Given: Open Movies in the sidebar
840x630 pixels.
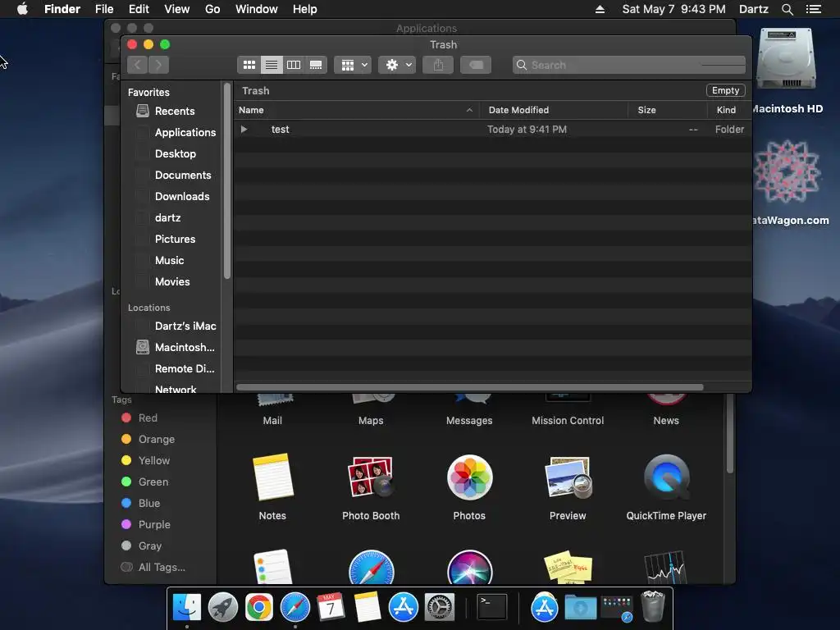Looking at the screenshot, I should [x=172, y=282].
